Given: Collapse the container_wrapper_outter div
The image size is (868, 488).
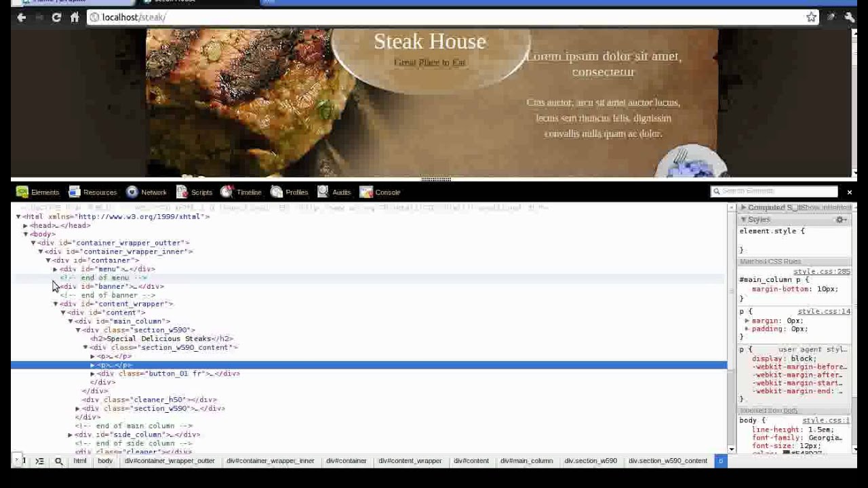Looking at the screenshot, I should coord(33,243).
